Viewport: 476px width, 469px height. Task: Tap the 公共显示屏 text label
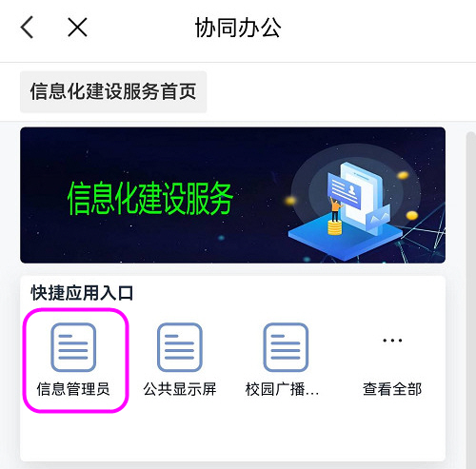pos(180,389)
